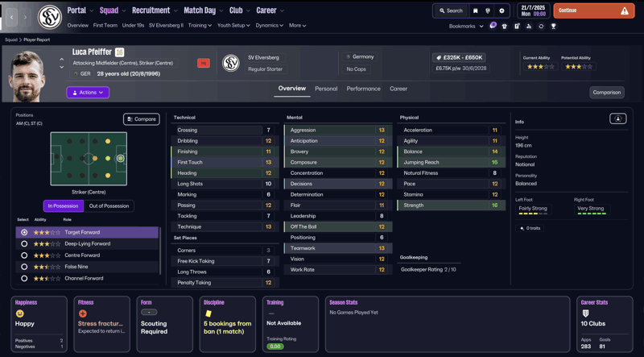Click the squad number 16 badge
This screenshot has height=357, width=644.
click(x=119, y=52)
